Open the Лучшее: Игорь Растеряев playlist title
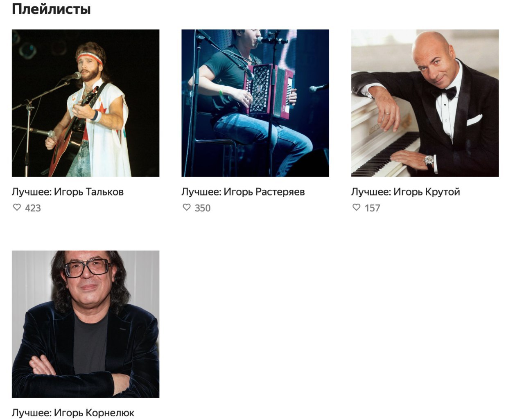 pos(243,192)
